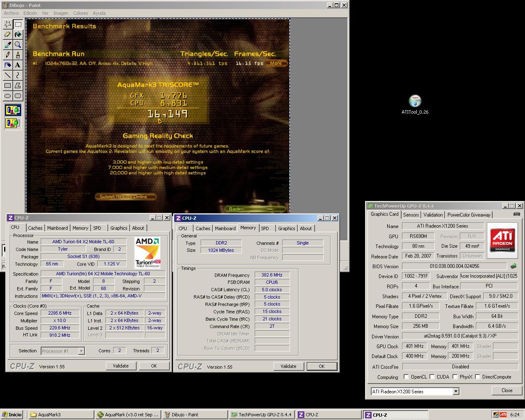Open the Imagen menu in Paint
The image size is (525, 420).
[61, 13]
